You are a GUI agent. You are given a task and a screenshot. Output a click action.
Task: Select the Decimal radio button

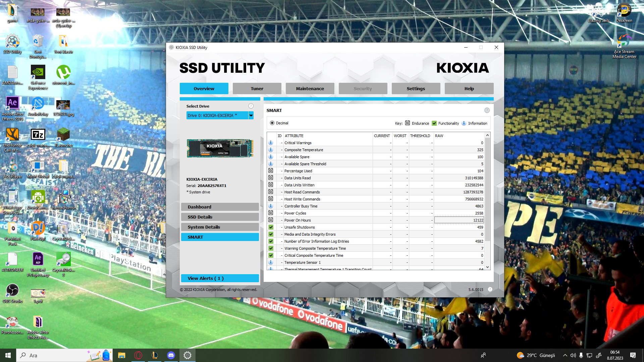coord(272,123)
